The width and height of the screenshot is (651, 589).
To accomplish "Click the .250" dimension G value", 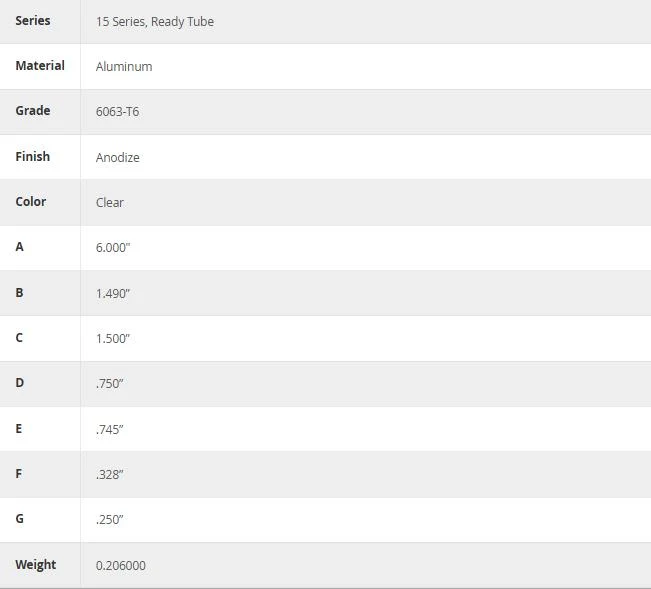I will click(x=110, y=520).
